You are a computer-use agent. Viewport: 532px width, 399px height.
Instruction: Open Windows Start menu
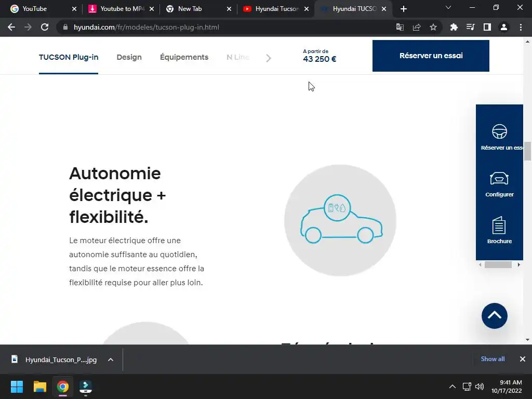[x=17, y=387]
